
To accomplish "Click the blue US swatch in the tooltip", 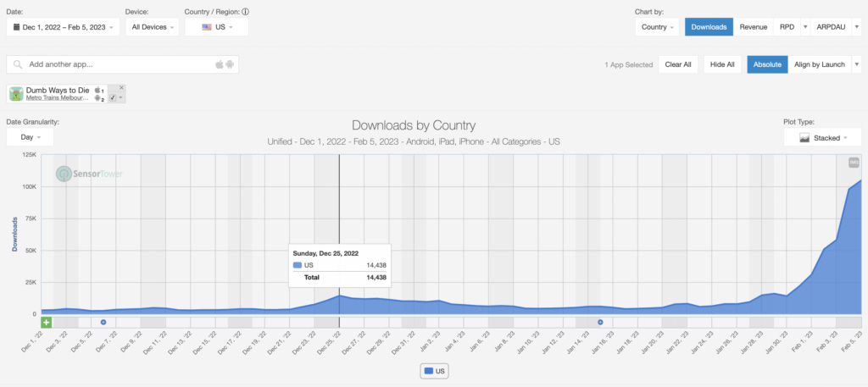I will pos(298,265).
